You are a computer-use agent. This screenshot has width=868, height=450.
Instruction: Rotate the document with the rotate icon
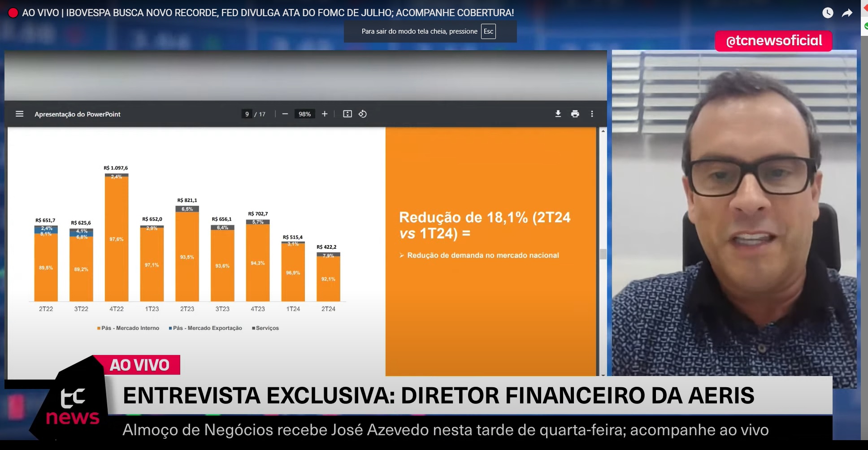point(363,114)
